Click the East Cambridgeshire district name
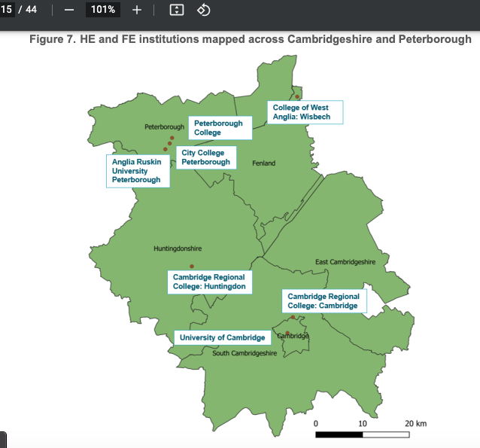Viewport: 480px width, 448px height. [x=345, y=262]
